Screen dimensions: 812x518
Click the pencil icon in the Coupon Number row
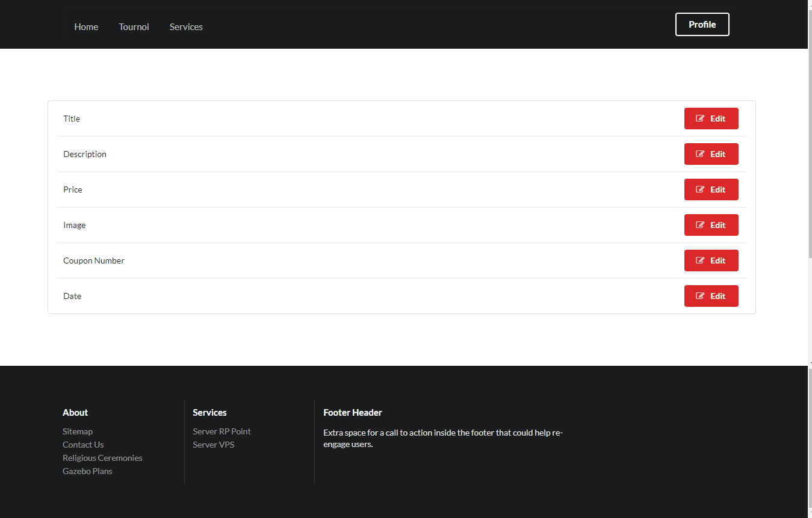(x=700, y=261)
